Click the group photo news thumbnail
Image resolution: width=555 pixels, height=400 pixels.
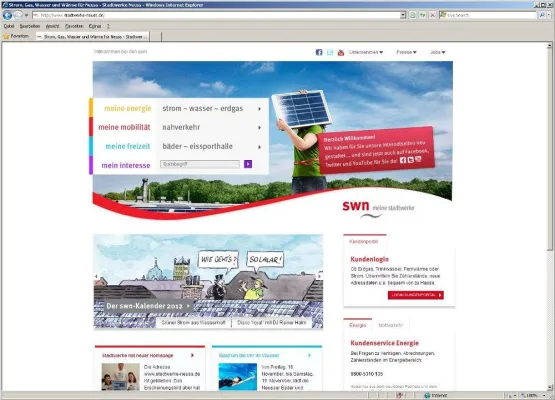click(x=121, y=377)
